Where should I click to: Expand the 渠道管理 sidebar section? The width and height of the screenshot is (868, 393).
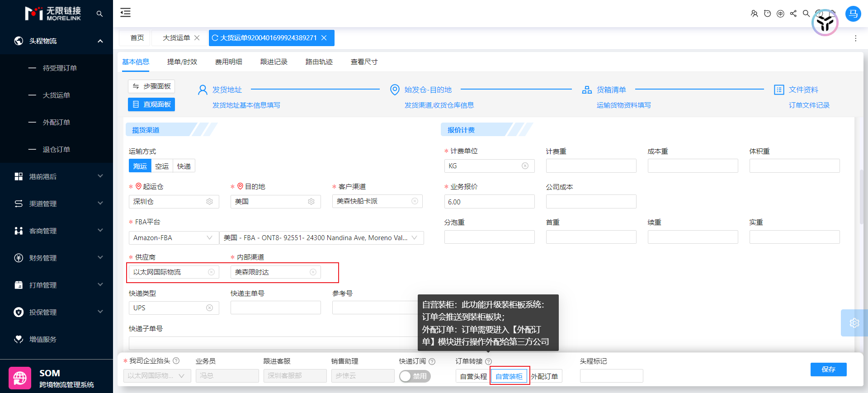click(x=57, y=204)
